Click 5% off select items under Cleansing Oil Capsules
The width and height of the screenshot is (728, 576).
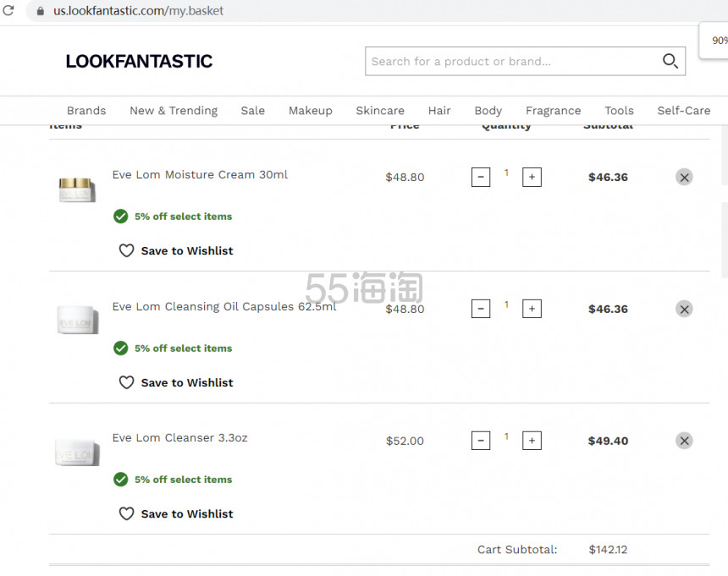point(184,348)
